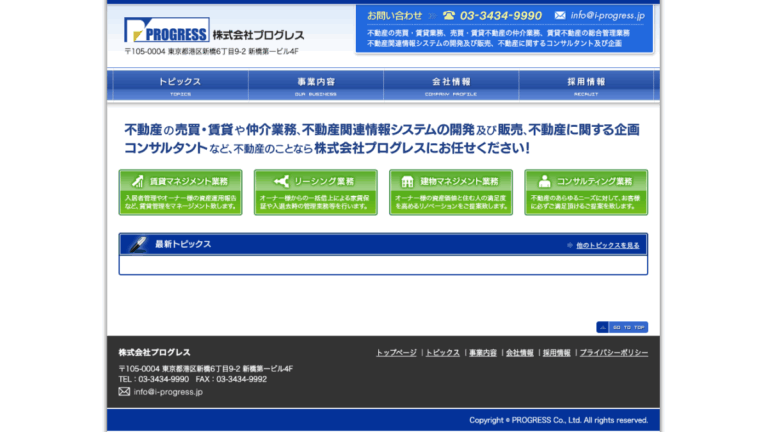Click the GO TO TOP button

click(622, 327)
